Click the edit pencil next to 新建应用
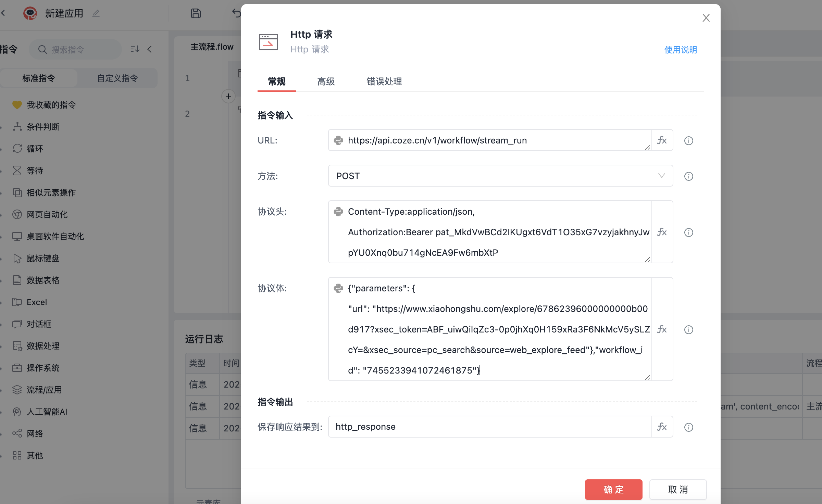This screenshot has height=504, width=822. click(x=96, y=13)
